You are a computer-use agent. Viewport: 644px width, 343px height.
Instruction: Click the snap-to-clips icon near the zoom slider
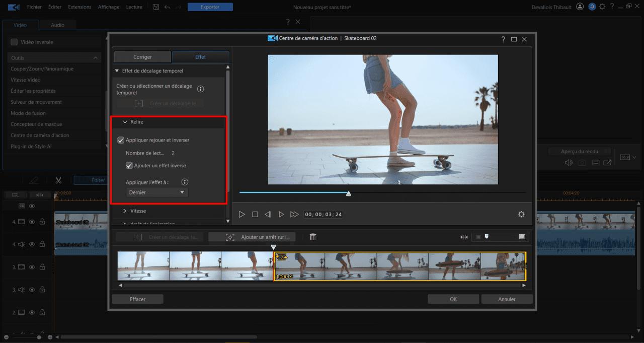pyautogui.click(x=464, y=236)
